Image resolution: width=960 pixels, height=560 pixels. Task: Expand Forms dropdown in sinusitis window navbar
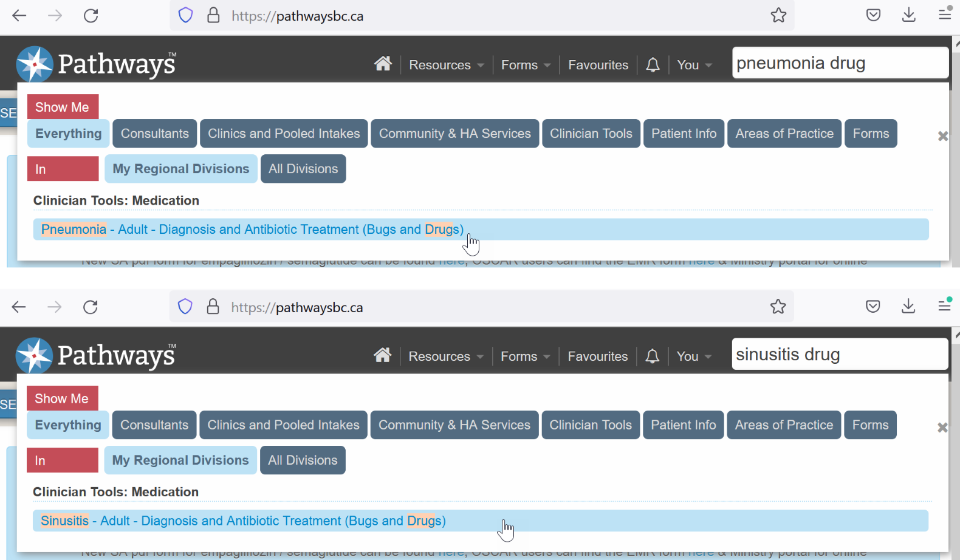525,357
